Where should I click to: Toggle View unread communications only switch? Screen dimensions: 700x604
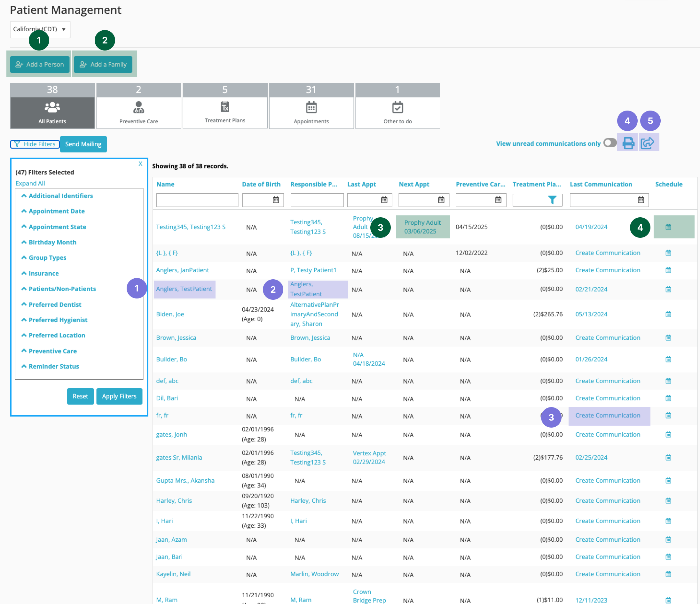pyautogui.click(x=610, y=143)
